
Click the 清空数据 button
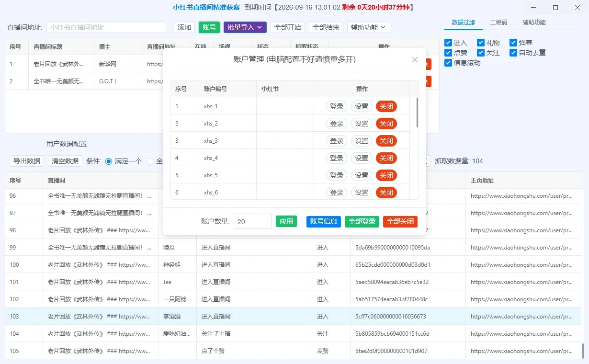coord(65,161)
